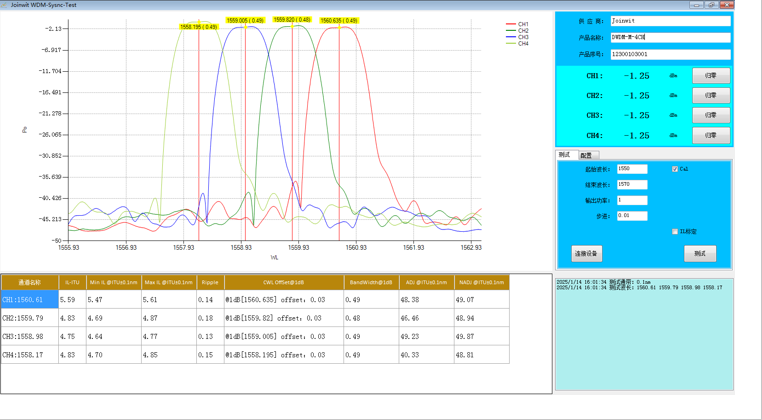The image size is (762, 420).
Task: Select the CH1:1560.61 row in the table
Action: 29,300
